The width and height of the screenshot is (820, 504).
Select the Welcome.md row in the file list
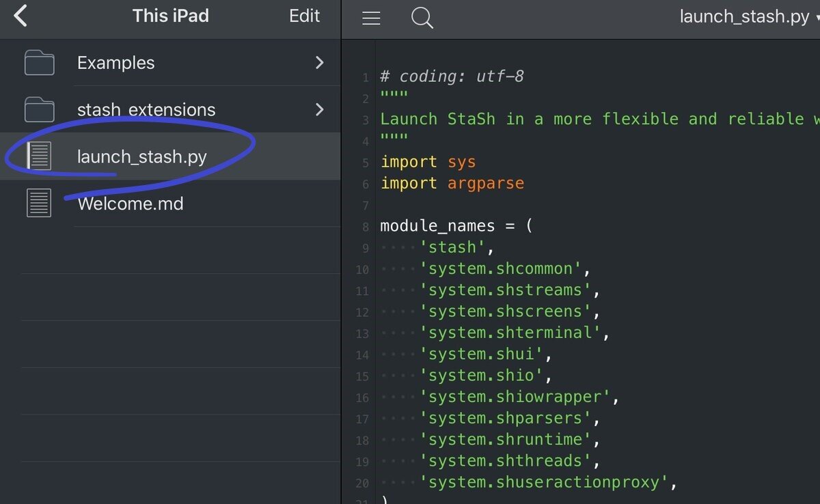(130, 203)
